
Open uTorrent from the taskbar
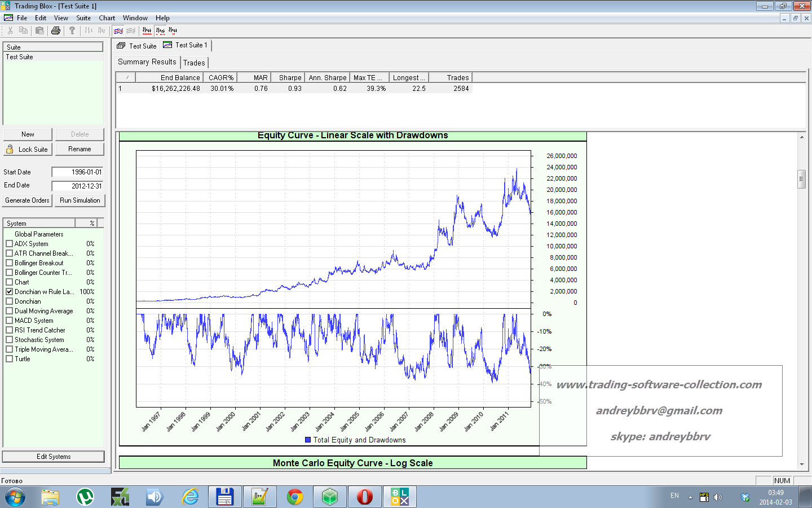[85, 497]
